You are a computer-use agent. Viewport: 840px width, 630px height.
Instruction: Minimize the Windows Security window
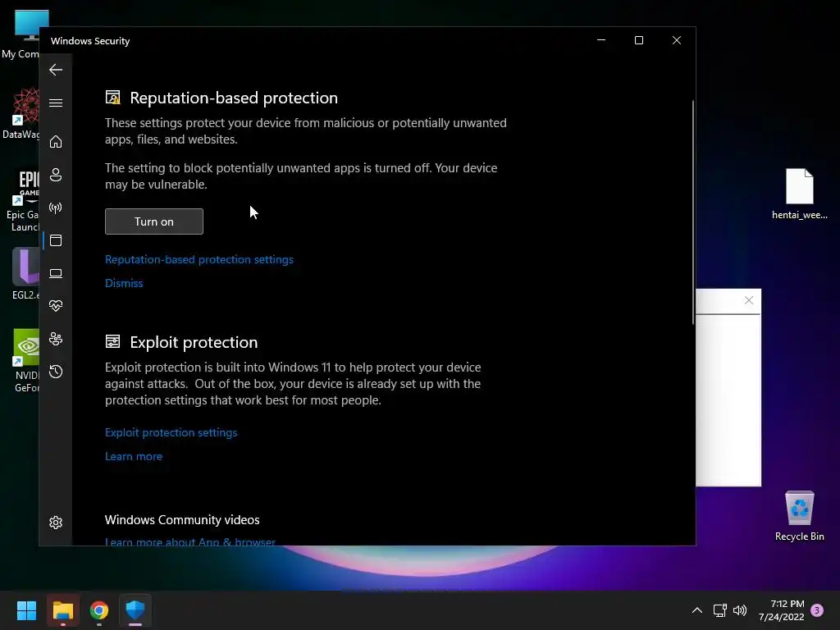point(601,40)
